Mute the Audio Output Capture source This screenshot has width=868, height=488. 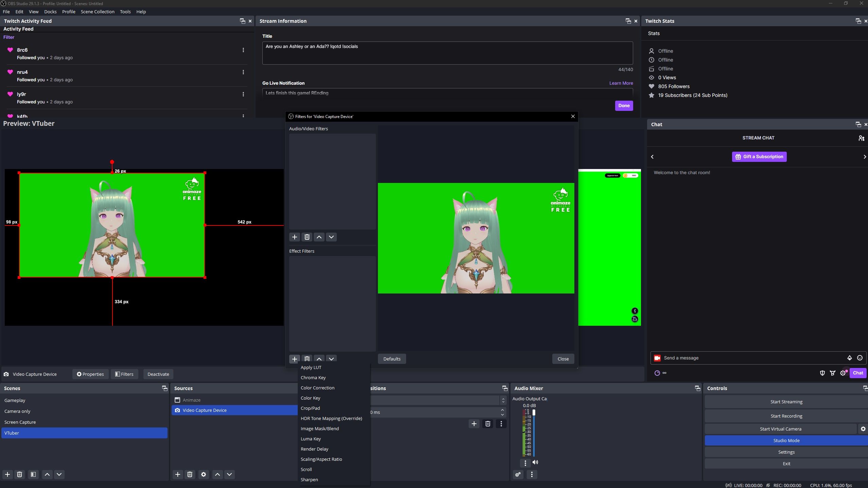536,462
